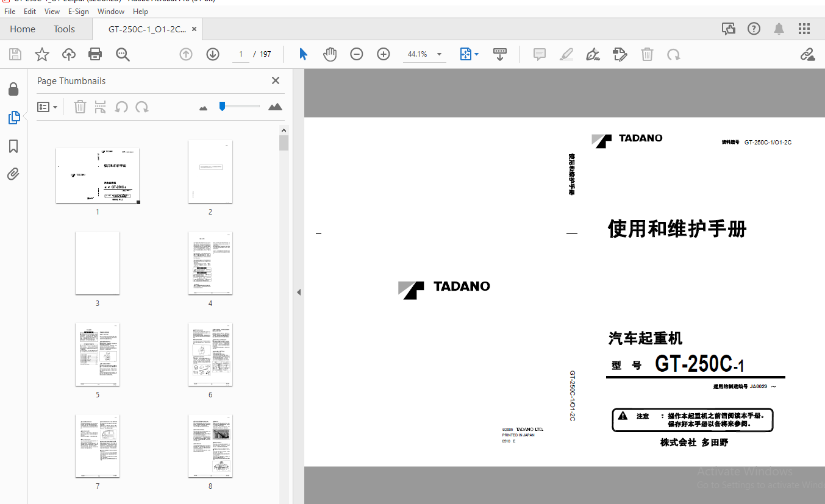Click the Rotate view icon in toolbar
The height and width of the screenshot is (504, 825).
pyautogui.click(x=674, y=54)
